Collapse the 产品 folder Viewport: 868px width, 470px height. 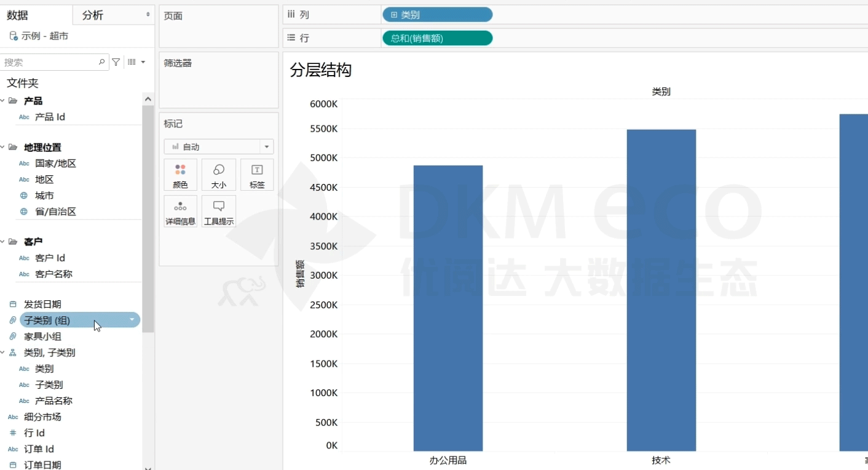[x=2, y=101]
